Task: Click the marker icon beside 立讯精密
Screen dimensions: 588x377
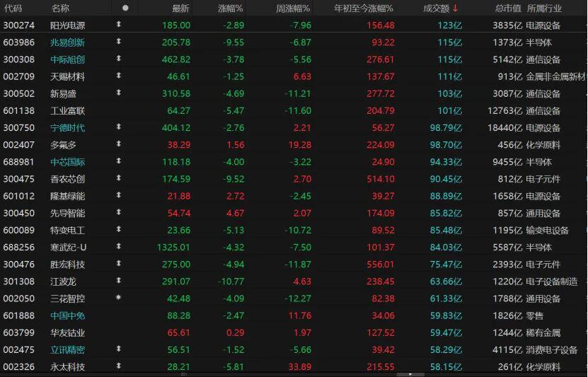Action: 118,349
